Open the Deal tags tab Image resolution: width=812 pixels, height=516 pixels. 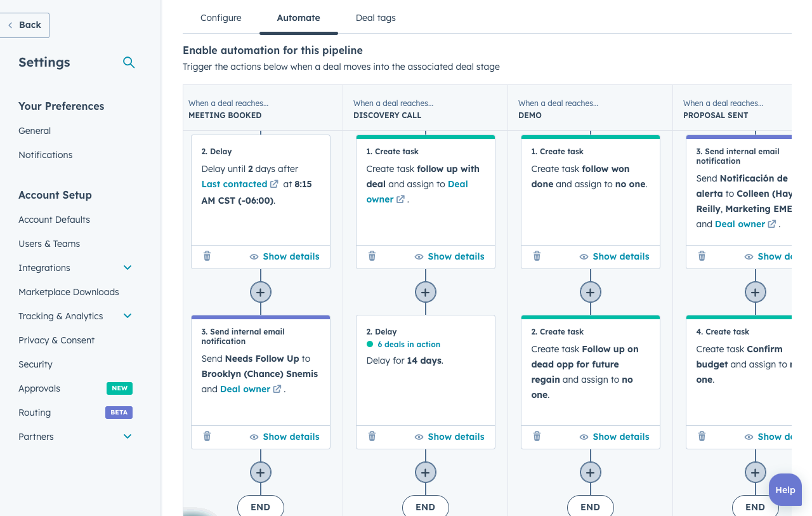coord(376,18)
